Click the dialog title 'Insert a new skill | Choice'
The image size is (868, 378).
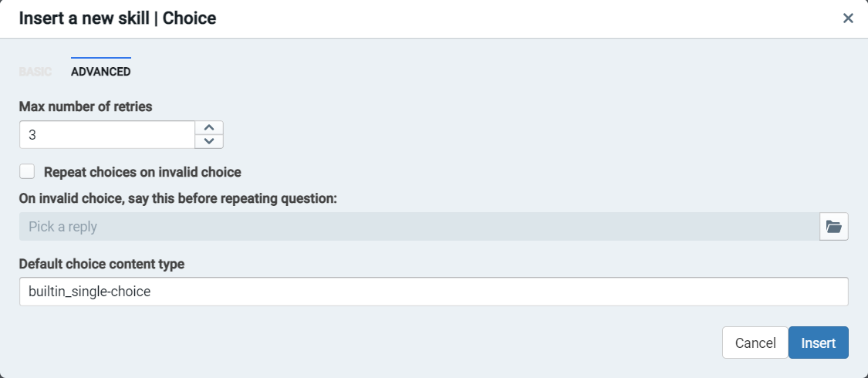[x=117, y=19]
